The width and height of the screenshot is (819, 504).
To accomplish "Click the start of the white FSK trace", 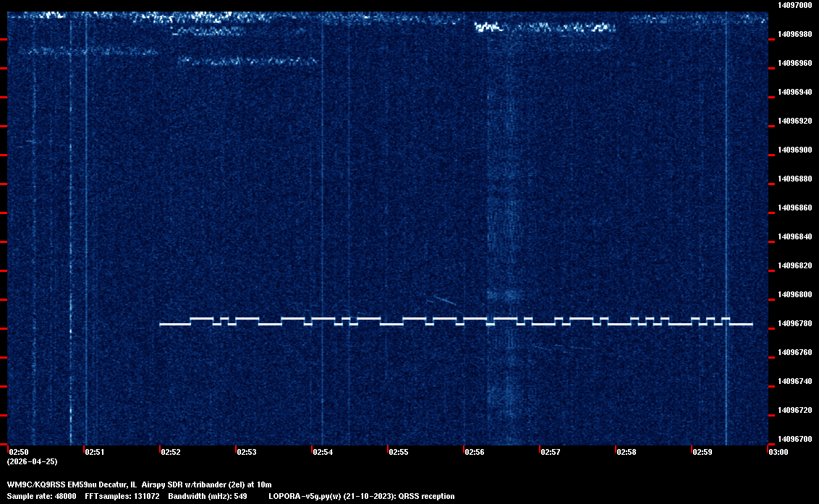I will pos(161,324).
